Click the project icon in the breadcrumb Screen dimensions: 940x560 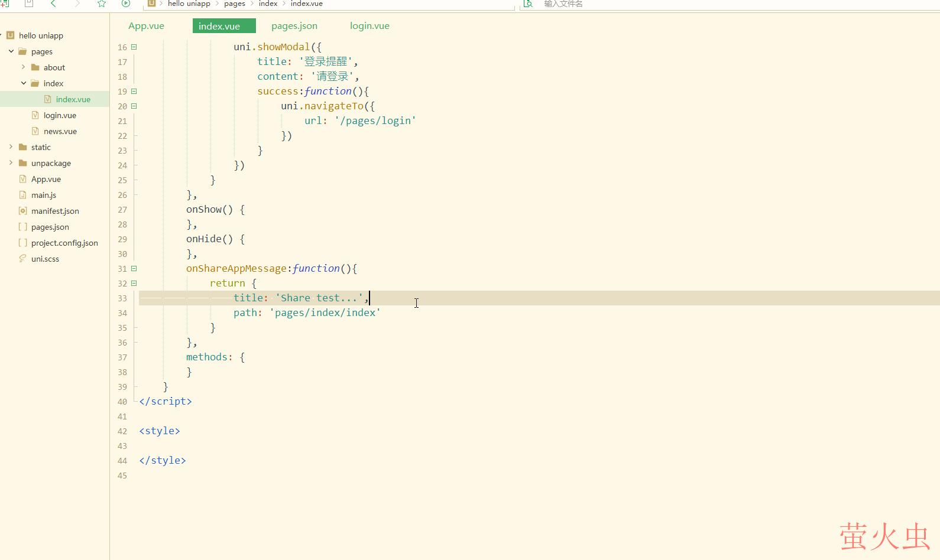click(x=151, y=4)
